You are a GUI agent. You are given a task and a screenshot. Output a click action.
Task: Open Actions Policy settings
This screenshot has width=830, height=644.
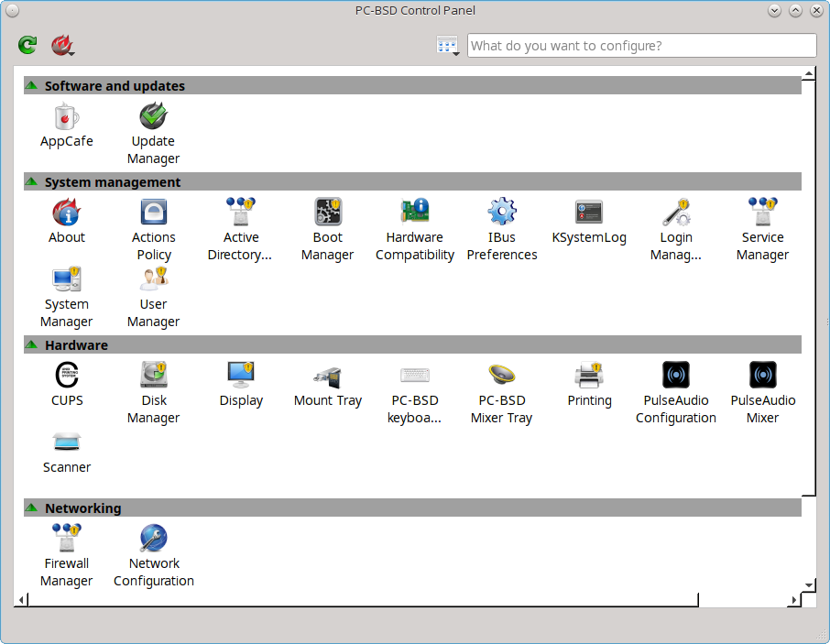154,230
